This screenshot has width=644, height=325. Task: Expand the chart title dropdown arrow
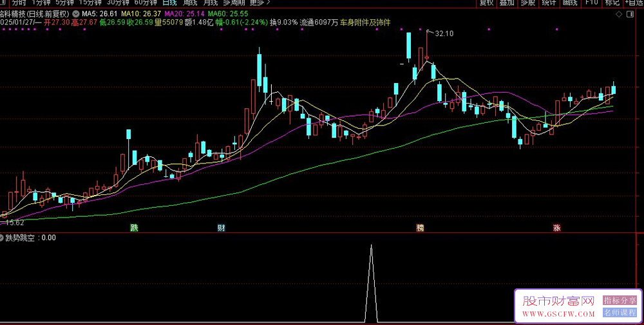(75, 14)
